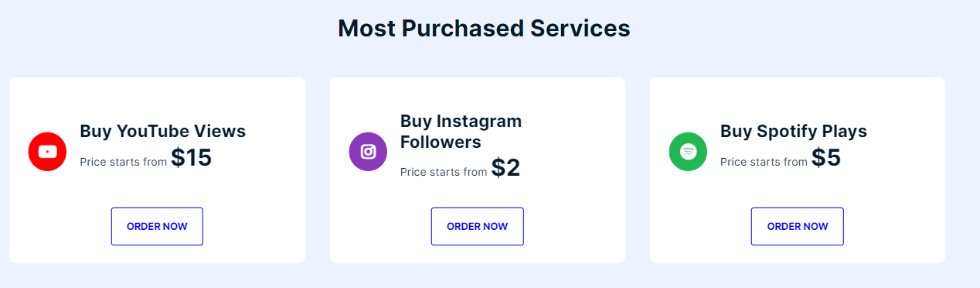Open the Buy Spotify Plays title
This screenshot has width=980, height=288.
(x=794, y=131)
